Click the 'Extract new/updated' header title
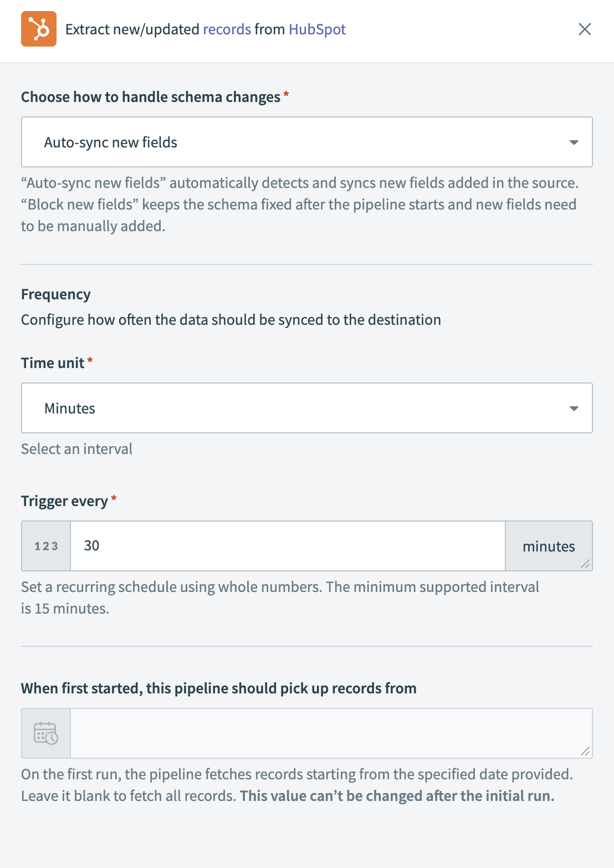 click(132, 29)
